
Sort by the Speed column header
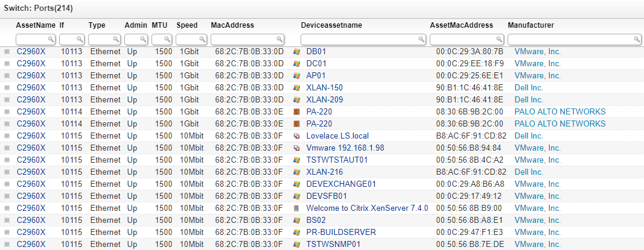(x=187, y=25)
